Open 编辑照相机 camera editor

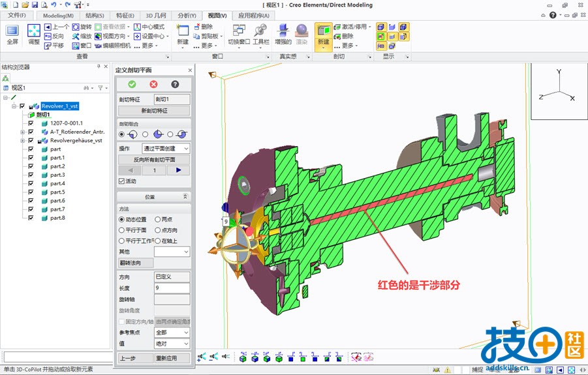(x=113, y=46)
